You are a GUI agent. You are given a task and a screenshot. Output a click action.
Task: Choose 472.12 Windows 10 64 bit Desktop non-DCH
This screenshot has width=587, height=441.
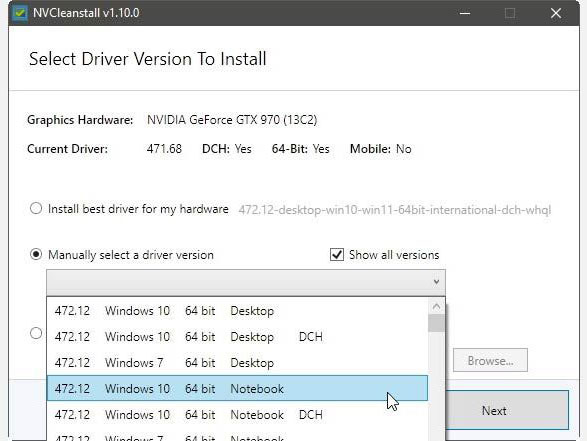pyautogui.click(x=237, y=311)
